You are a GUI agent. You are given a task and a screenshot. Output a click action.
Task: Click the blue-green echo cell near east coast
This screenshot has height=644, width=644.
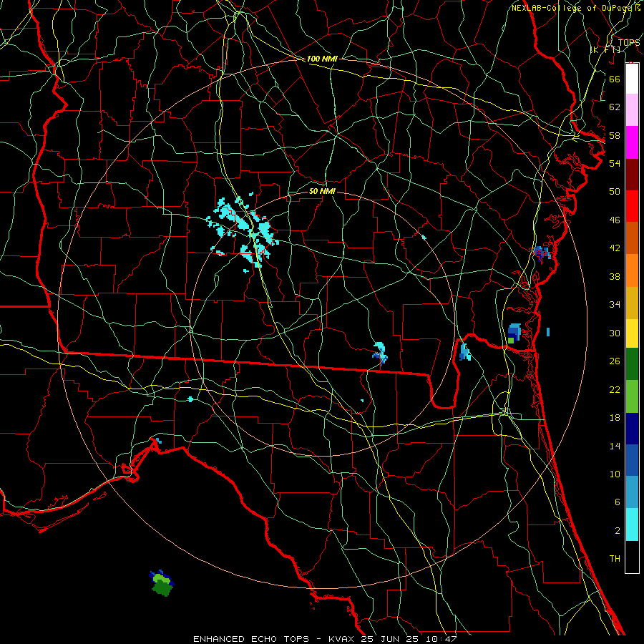(x=514, y=333)
